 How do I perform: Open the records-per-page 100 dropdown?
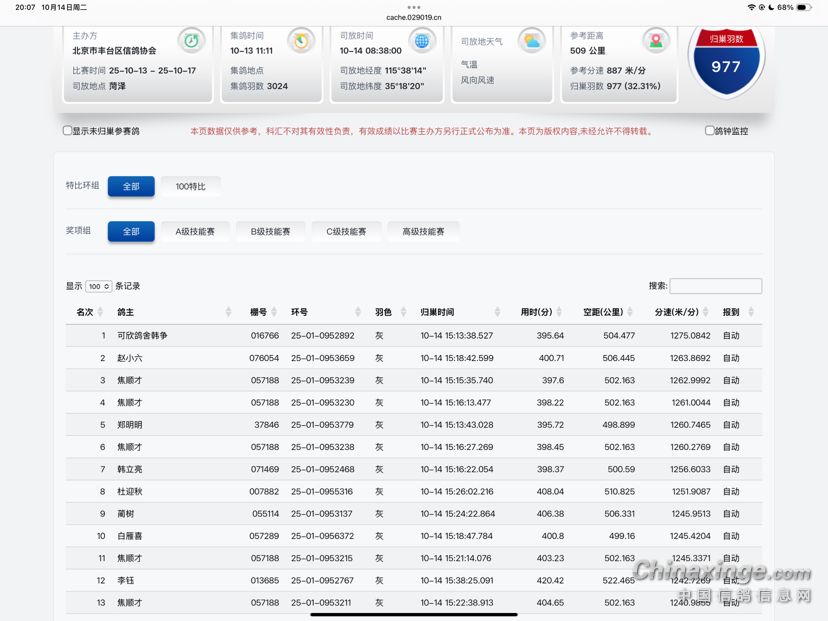click(x=99, y=287)
